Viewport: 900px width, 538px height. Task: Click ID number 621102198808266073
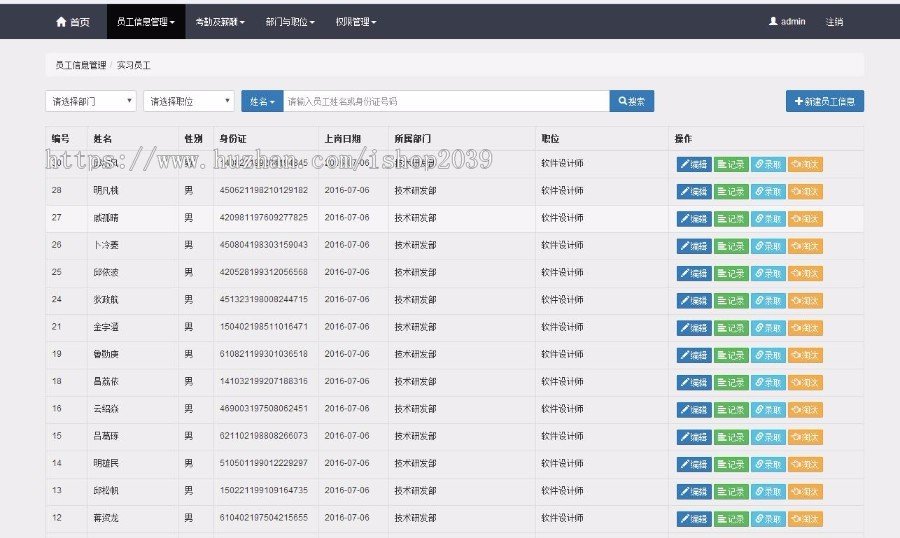click(x=263, y=436)
